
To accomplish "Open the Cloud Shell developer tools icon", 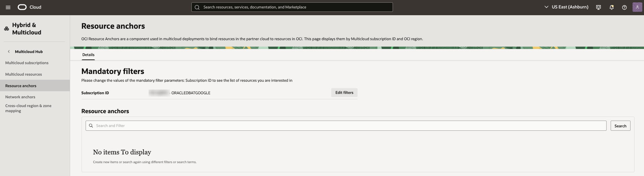I will click(599, 7).
